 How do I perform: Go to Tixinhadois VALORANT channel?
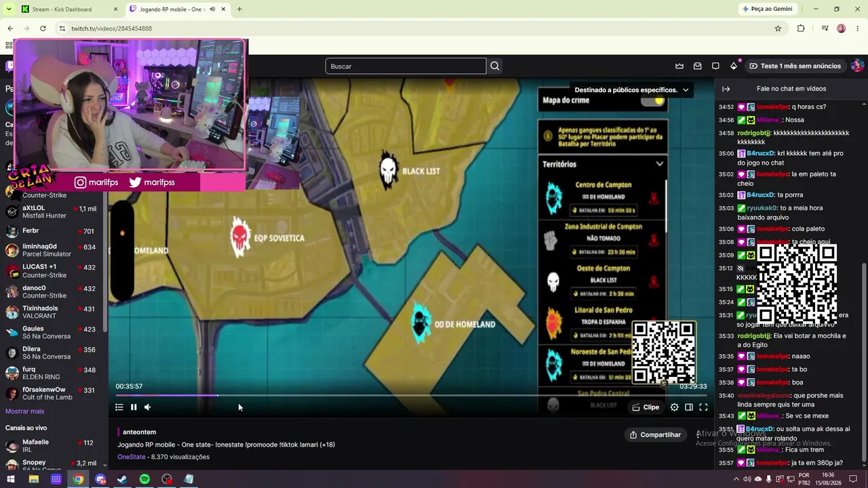tap(53, 312)
